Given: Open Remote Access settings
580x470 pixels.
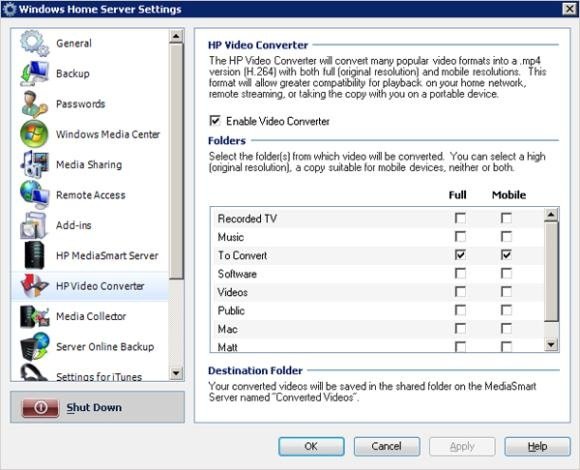Looking at the screenshot, I should [91, 195].
